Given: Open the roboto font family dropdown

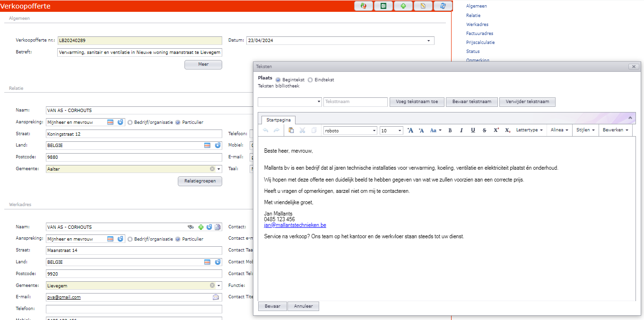Looking at the screenshot, I should click(x=374, y=130).
